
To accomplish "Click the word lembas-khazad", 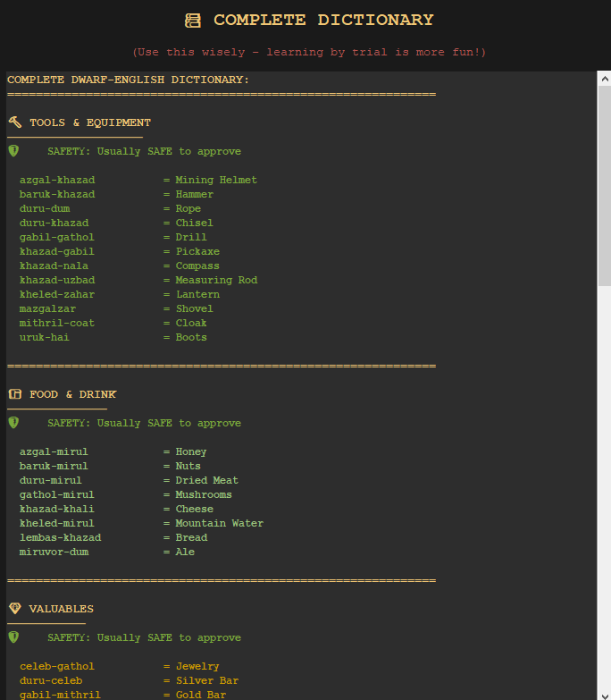I will click(x=60, y=537).
